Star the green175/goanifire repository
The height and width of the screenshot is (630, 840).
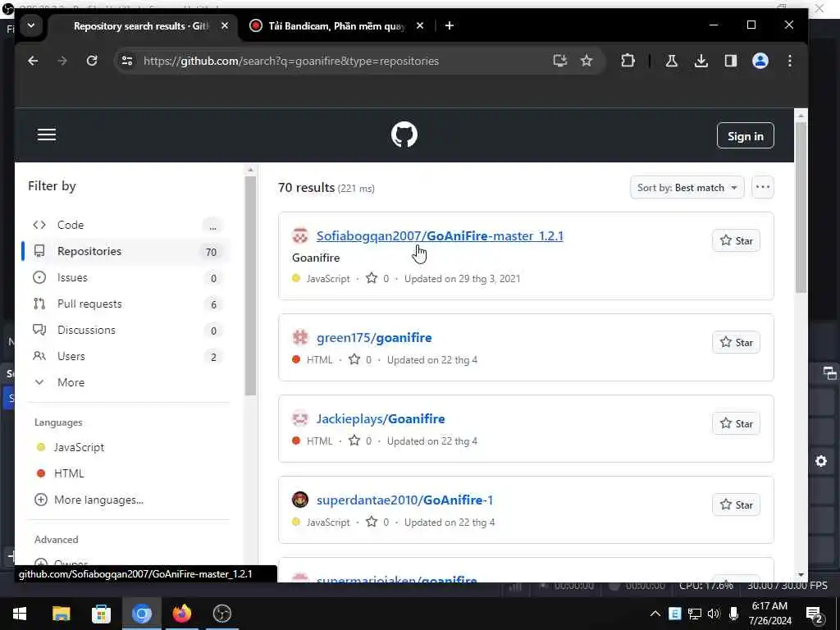click(x=736, y=342)
